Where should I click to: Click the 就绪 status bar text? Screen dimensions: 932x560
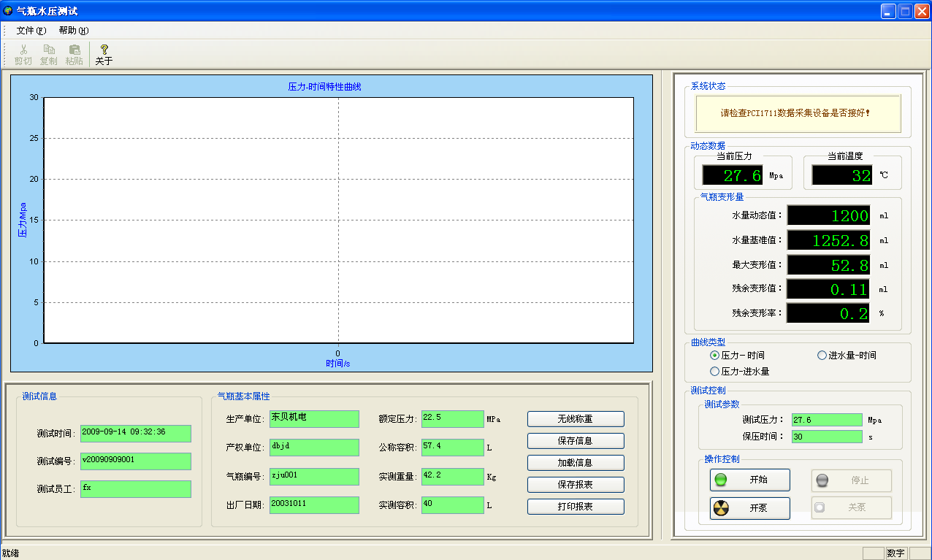coord(10,553)
